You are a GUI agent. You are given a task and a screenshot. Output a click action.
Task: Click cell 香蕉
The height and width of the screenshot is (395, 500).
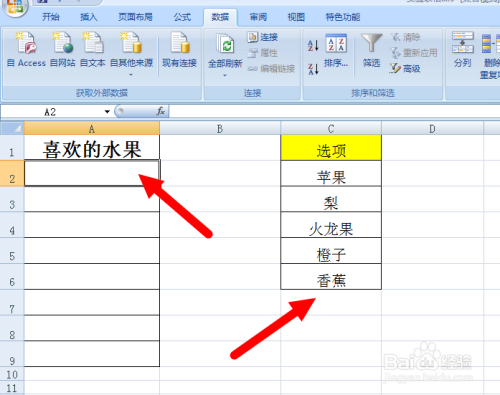(331, 277)
